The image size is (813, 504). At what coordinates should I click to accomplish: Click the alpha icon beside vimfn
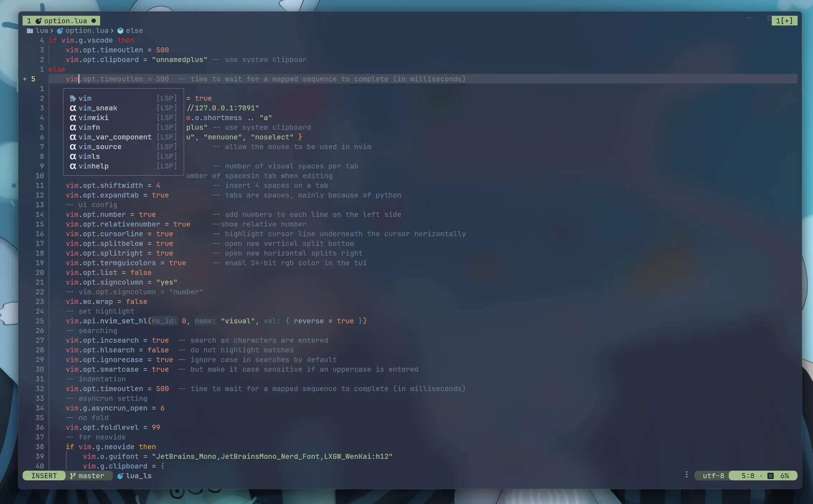73,127
